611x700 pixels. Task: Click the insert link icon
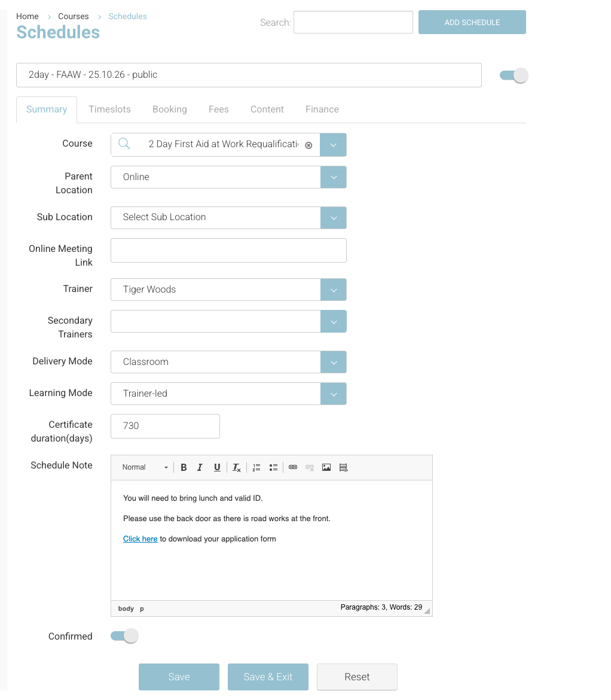(x=293, y=467)
